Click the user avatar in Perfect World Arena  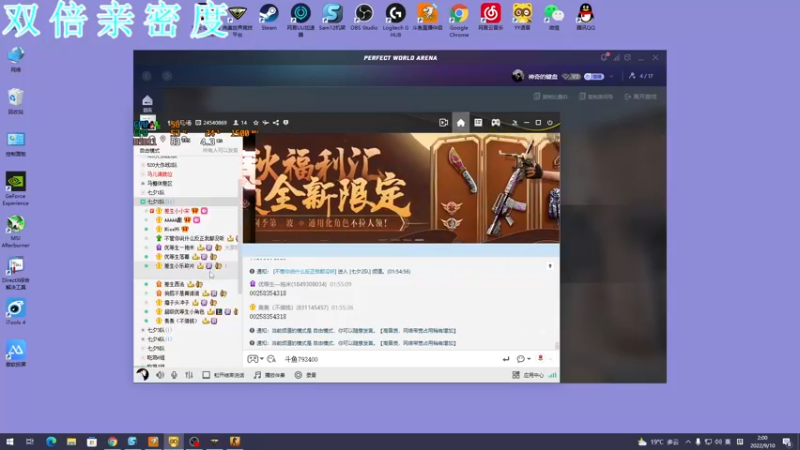pos(518,76)
